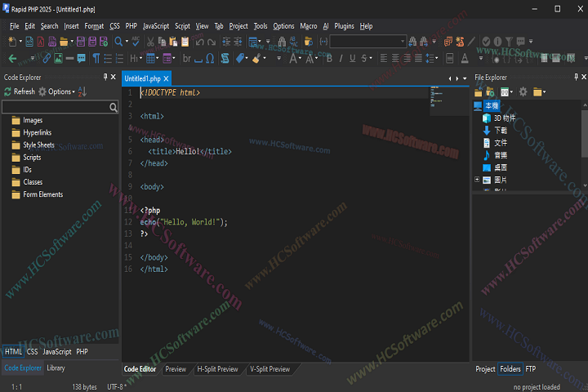Click the New document icon
The width and height of the screenshot is (588, 392).
pyautogui.click(x=12, y=42)
